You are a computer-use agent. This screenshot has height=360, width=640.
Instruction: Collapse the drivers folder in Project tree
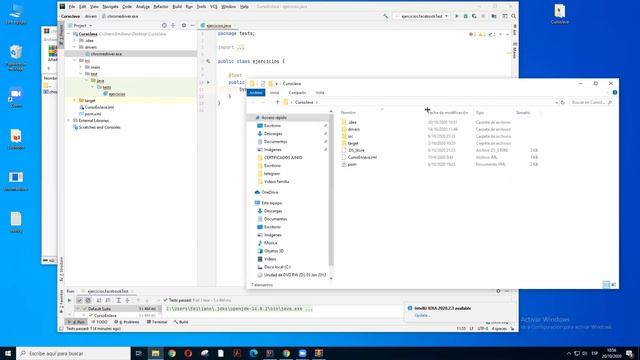(x=75, y=47)
